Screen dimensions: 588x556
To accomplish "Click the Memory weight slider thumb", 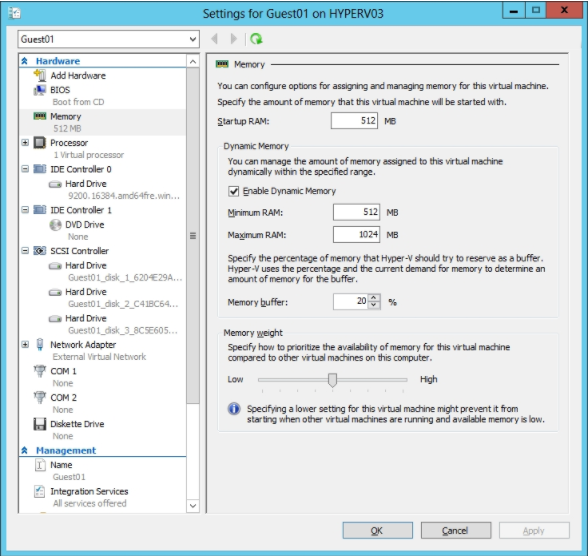I will click(x=332, y=380).
